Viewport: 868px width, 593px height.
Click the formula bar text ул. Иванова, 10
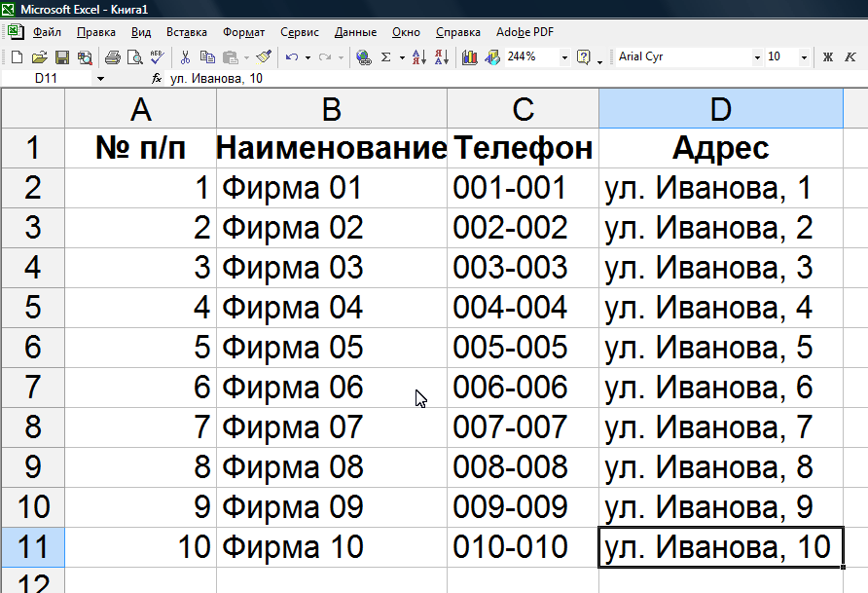(x=216, y=79)
